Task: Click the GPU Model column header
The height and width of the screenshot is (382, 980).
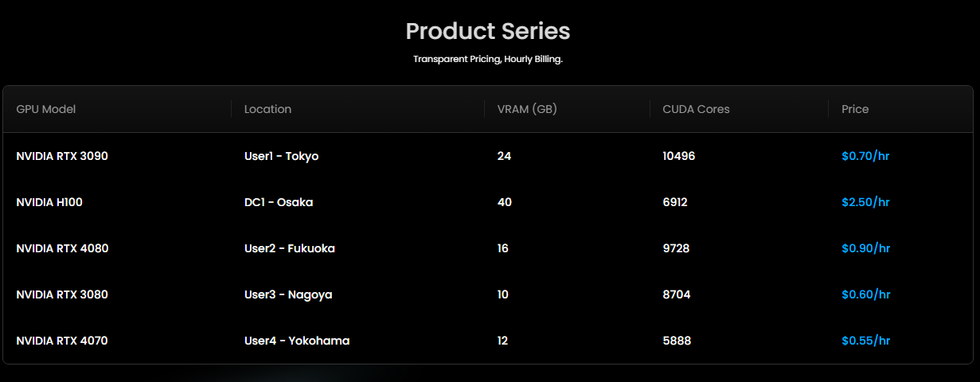Action: click(46, 109)
